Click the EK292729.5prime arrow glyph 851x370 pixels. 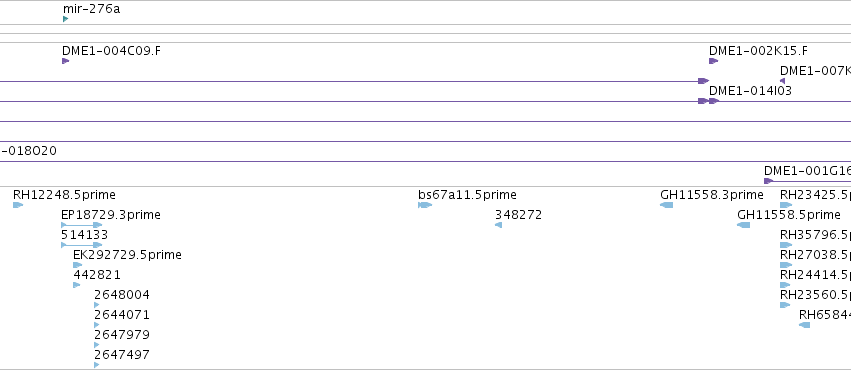(x=78, y=265)
